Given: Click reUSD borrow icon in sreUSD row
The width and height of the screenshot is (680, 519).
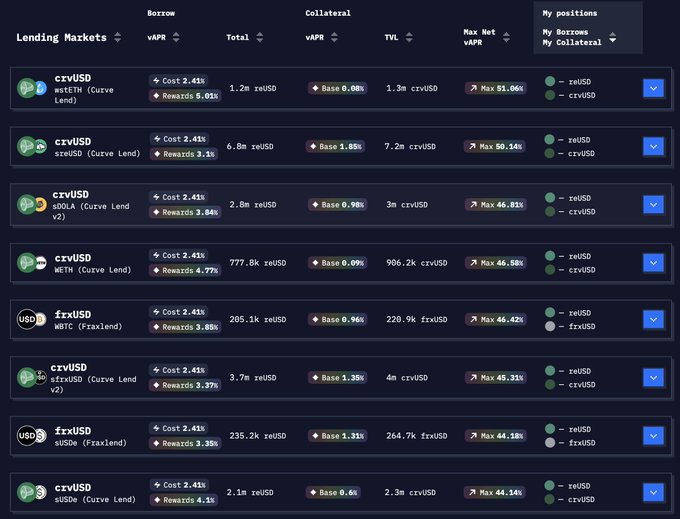Looking at the screenshot, I should pos(549,140).
